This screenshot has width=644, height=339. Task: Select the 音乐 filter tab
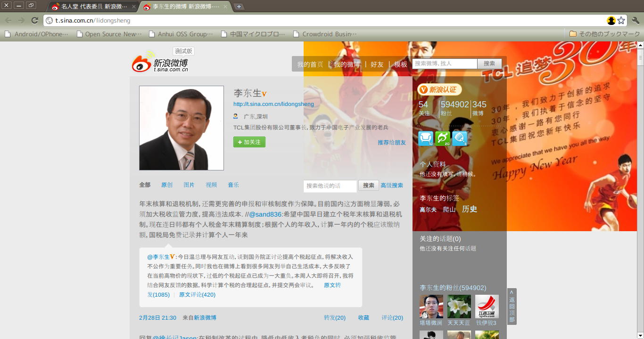[233, 185]
